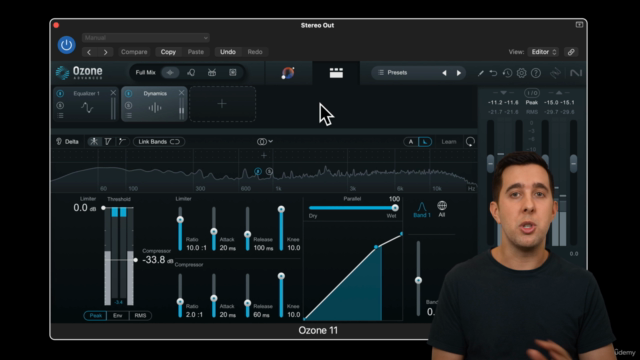Image resolution: width=640 pixels, height=360 pixels.
Task: Select the bass focus speaker icon
Action: point(233,73)
